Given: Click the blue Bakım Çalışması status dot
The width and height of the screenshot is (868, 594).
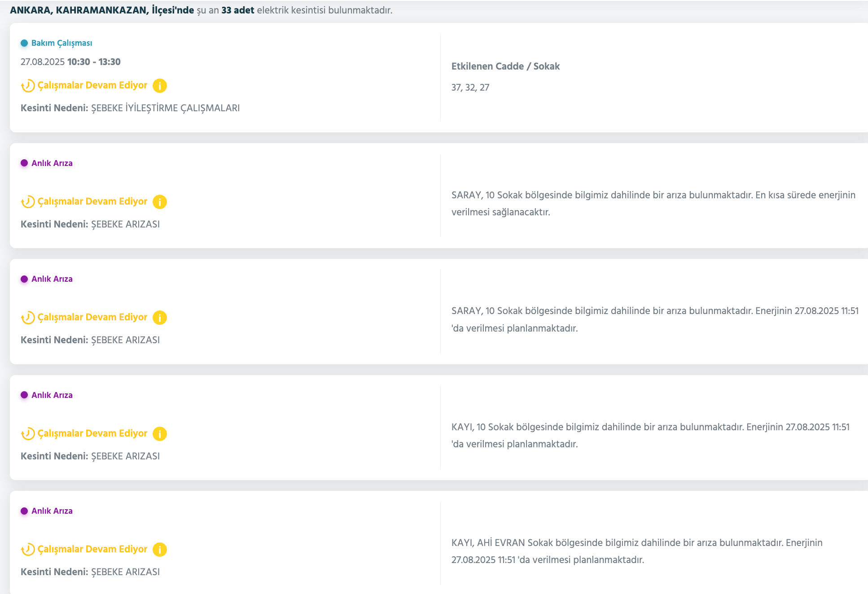Looking at the screenshot, I should [24, 43].
